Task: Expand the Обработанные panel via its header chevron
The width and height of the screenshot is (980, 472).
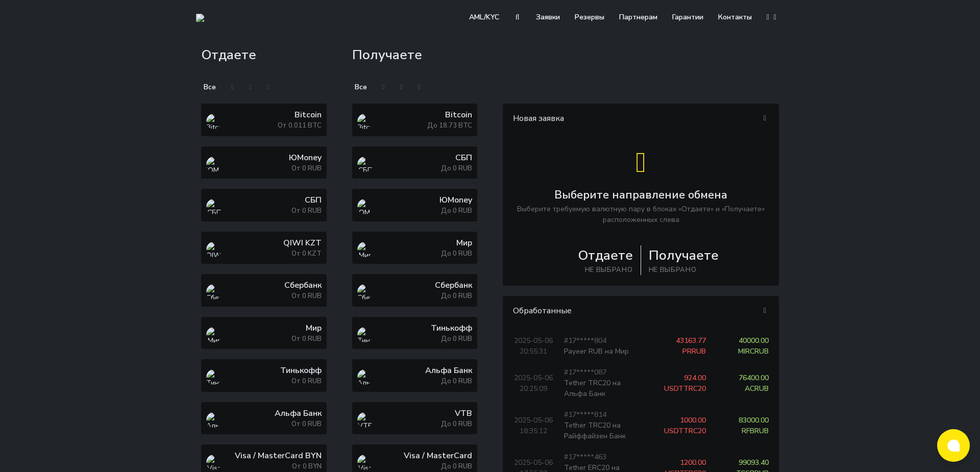Action: tap(764, 310)
